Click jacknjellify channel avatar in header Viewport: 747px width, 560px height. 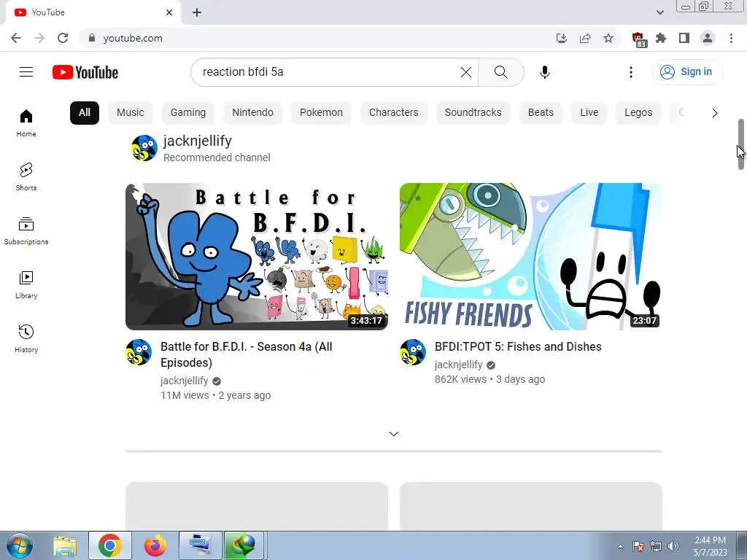click(x=144, y=148)
